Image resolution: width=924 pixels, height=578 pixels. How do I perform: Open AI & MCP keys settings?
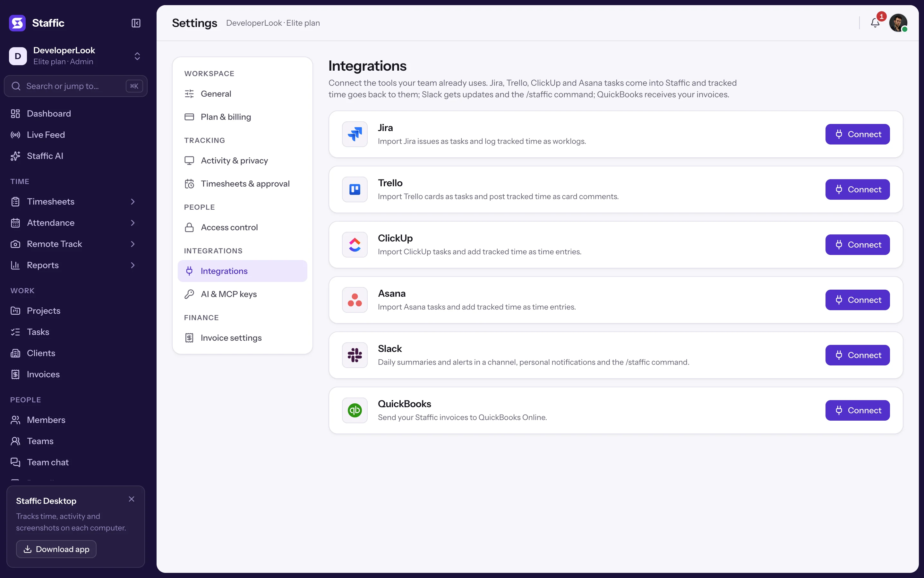click(242, 294)
